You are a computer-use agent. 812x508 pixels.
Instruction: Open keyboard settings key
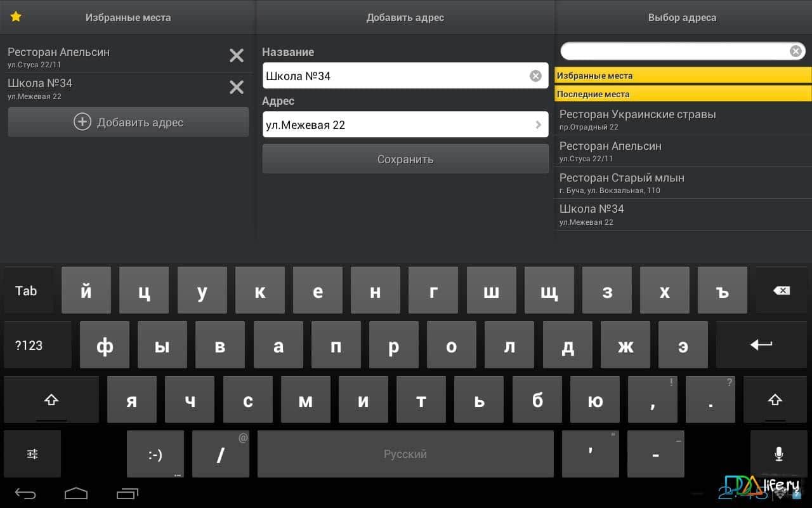point(32,454)
